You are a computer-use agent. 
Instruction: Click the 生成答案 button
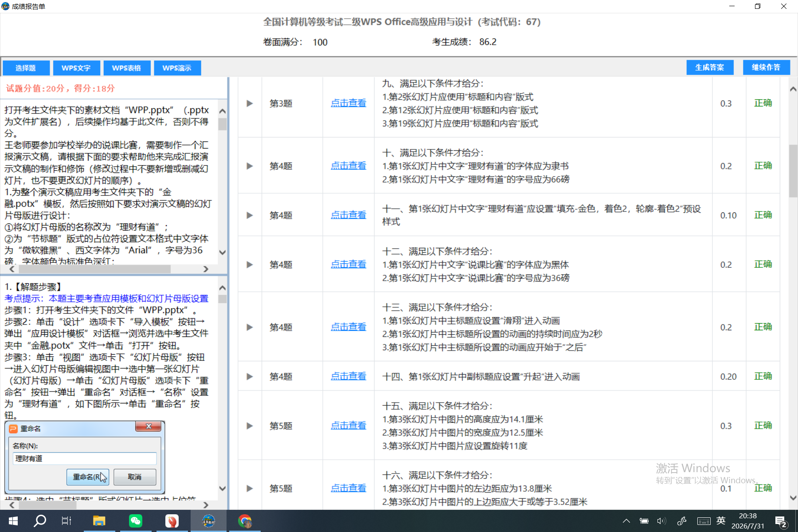(x=710, y=67)
